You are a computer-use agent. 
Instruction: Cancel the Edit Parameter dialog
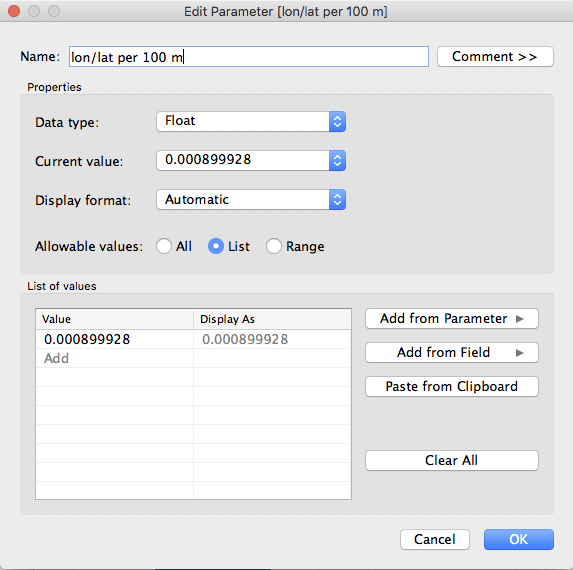coord(435,539)
